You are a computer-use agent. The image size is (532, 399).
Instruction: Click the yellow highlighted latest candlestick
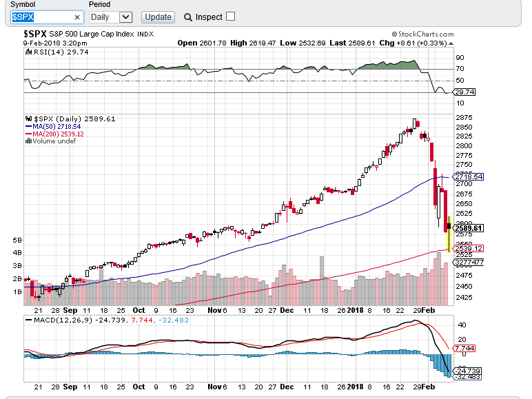pyautogui.click(x=449, y=234)
